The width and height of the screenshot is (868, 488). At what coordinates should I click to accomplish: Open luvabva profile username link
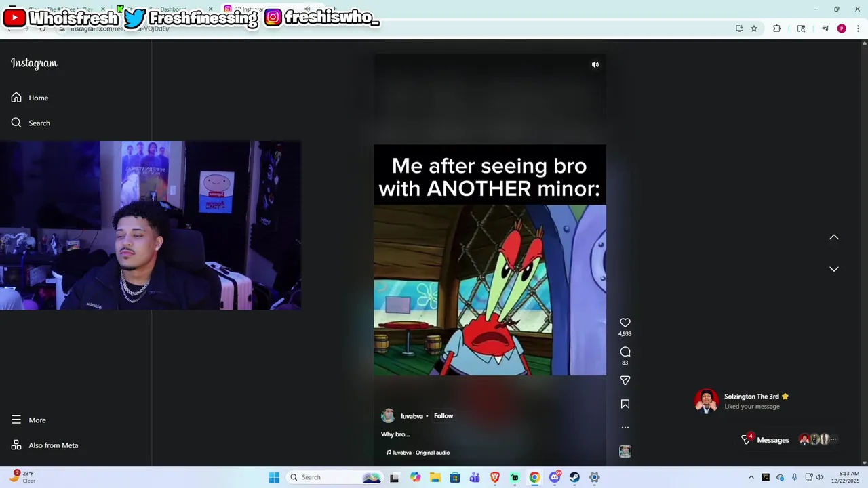[412, 416]
